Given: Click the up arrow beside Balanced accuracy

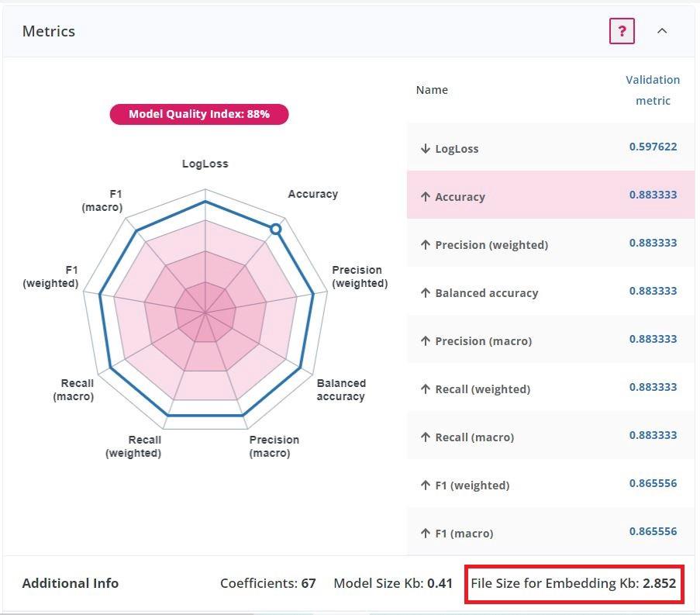Looking at the screenshot, I should [425, 293].
